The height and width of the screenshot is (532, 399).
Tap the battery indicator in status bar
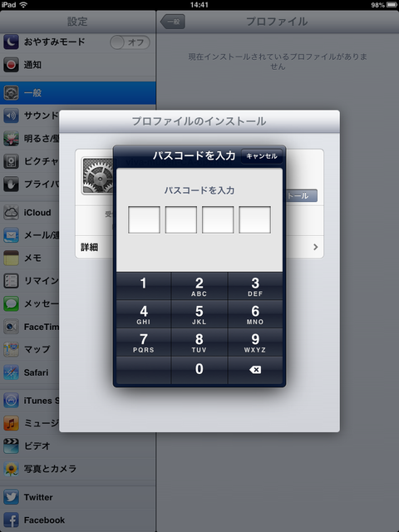[x=392, y=5]
